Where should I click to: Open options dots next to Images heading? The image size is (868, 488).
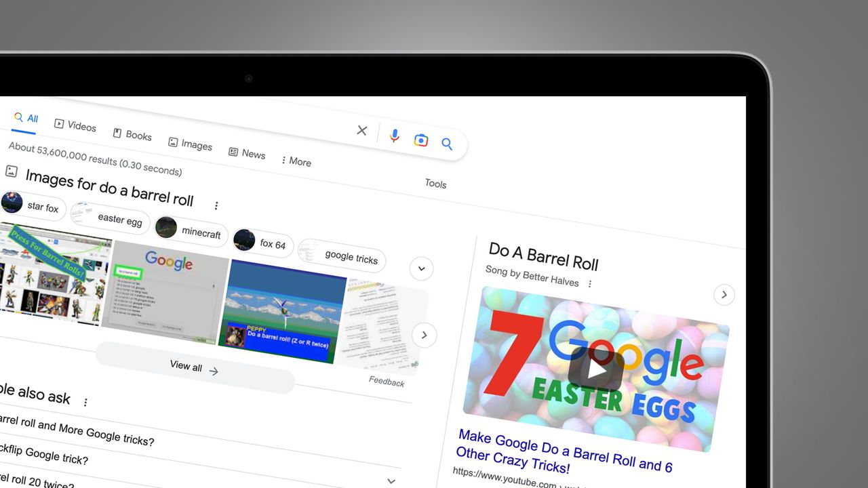click(216, 205)
